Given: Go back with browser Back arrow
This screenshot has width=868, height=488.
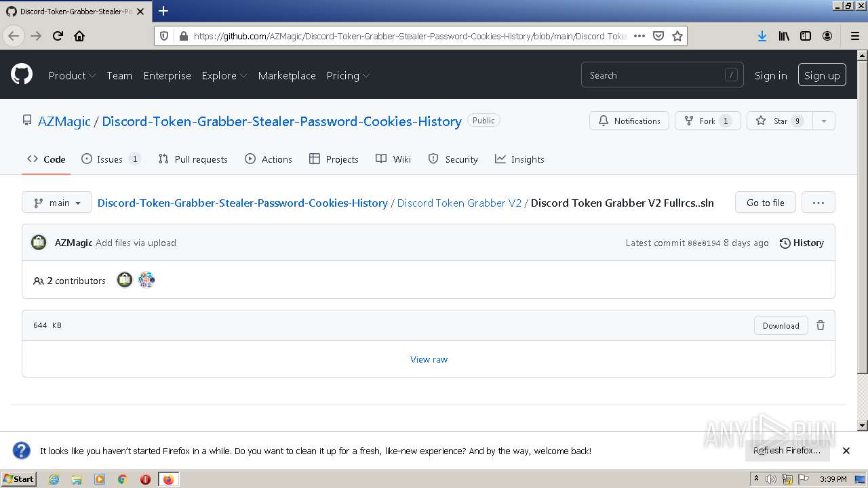Looking at the screenshot, I should click(x=14, y=36).
